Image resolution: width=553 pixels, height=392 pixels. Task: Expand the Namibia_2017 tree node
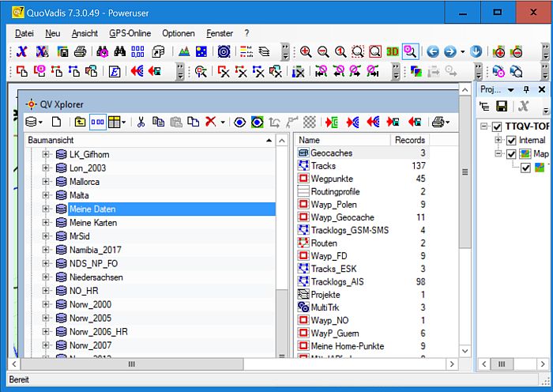[x=46, y=250]
